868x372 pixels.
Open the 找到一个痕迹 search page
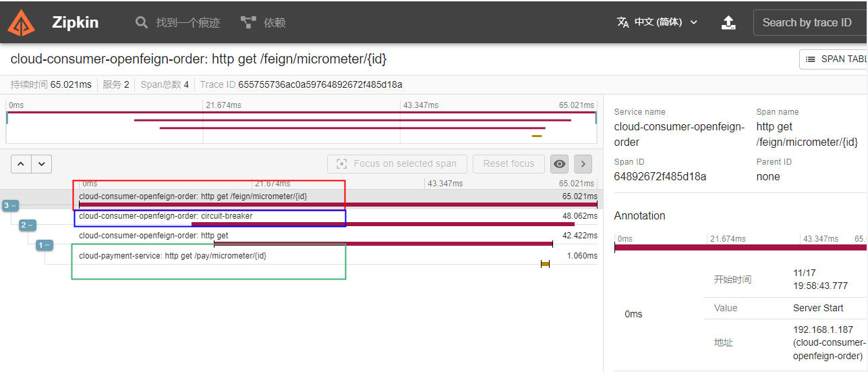coord(178,22)
